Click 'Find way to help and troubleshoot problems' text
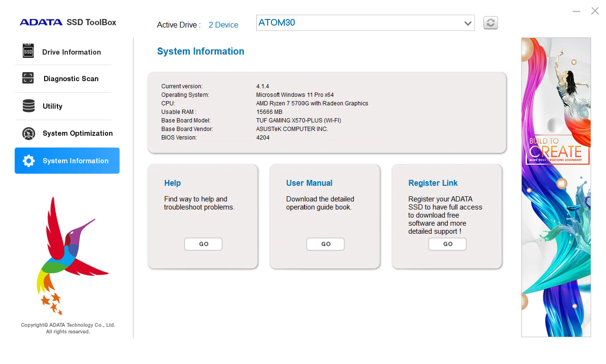This screenshot has width=606, height=364. tap(199, 203)
